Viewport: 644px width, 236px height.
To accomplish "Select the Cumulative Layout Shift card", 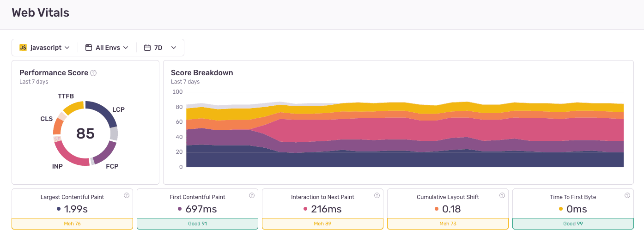I will pos(448,209).
